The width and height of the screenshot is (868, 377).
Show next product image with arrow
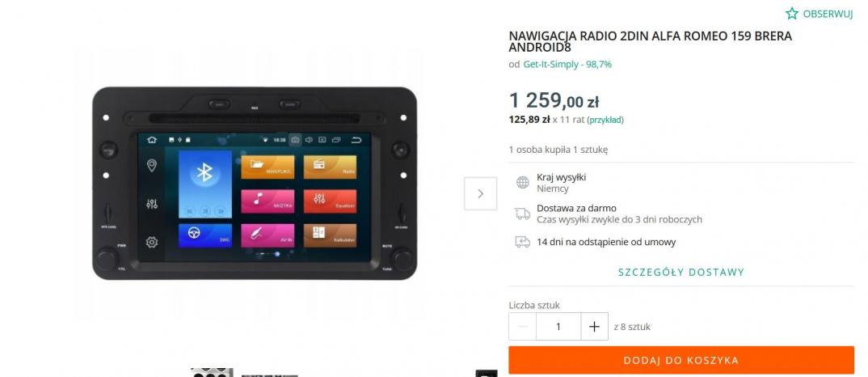pos(480,193)
